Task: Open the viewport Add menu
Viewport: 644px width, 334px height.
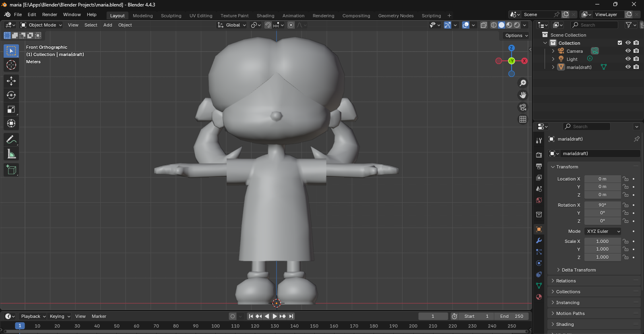Action: (107, 25)
